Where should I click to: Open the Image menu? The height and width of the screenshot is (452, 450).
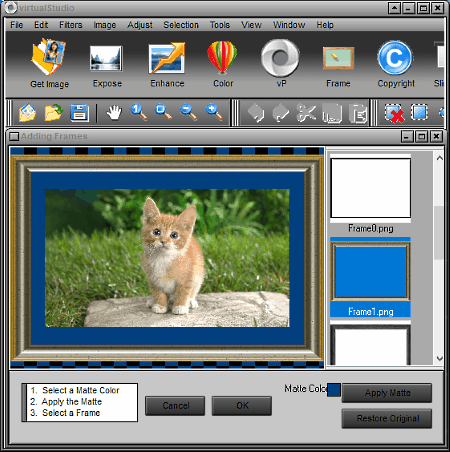[105, 25]
